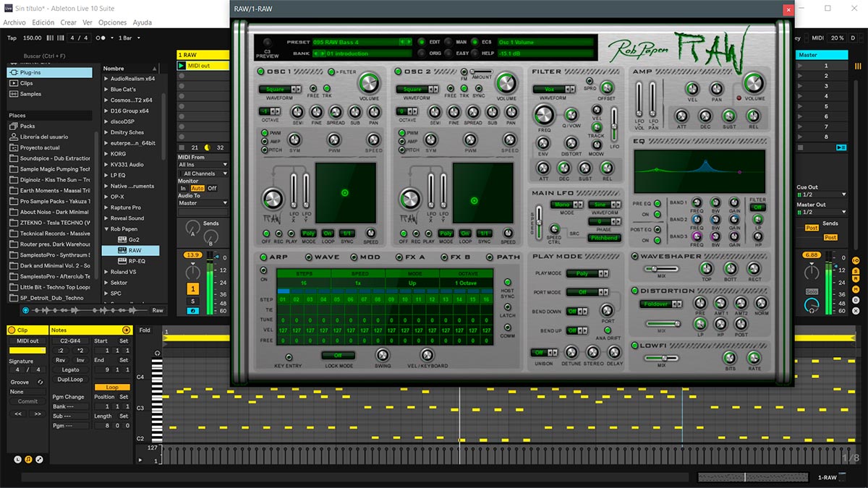The width and height of the screenshot is (868, 488).
Task: Click the RP-EQ plugin icon in browser
Action: pos(122,261)
